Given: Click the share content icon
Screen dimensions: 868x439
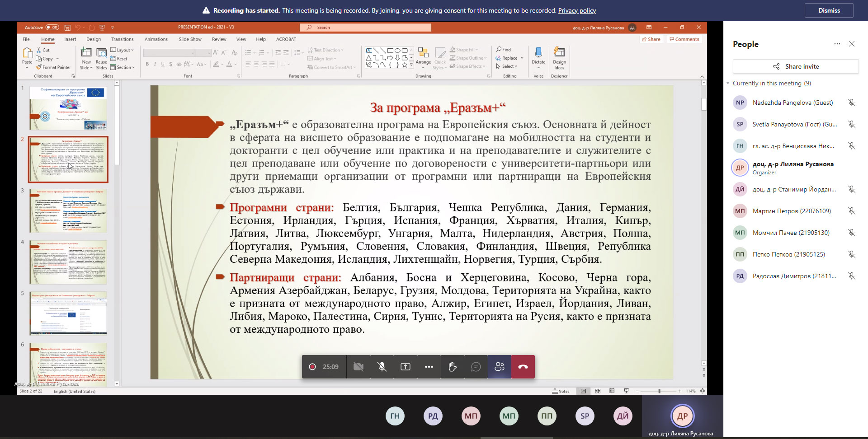Looking at the screenshot, I should coord(406,367).
